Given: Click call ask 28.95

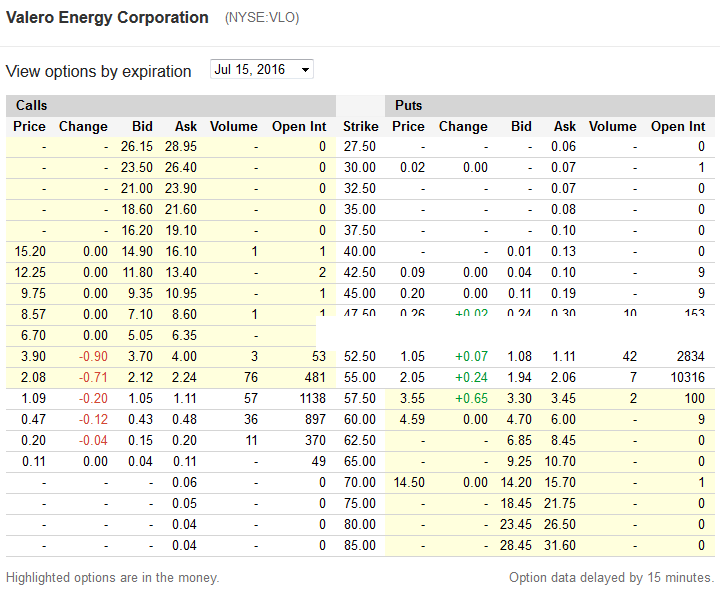Looking at the screenshot, I should [181, 146].
